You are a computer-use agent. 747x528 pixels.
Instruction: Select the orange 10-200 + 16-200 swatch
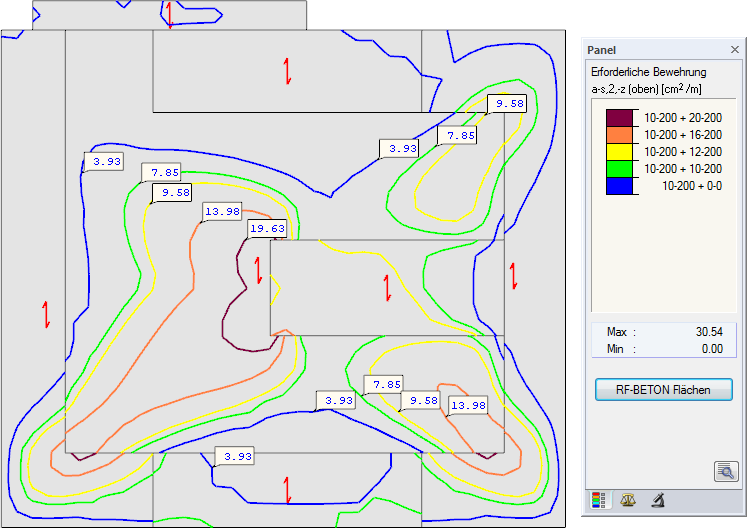click(619, 135)
